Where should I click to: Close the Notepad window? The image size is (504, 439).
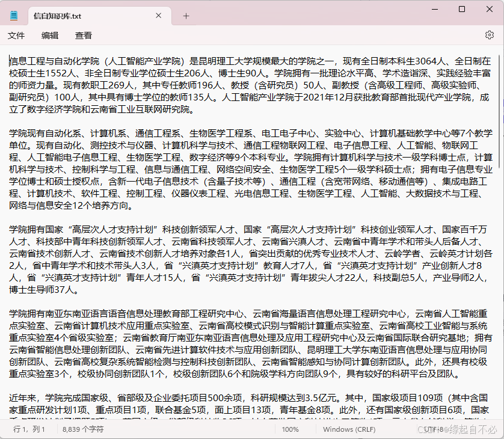490,9
